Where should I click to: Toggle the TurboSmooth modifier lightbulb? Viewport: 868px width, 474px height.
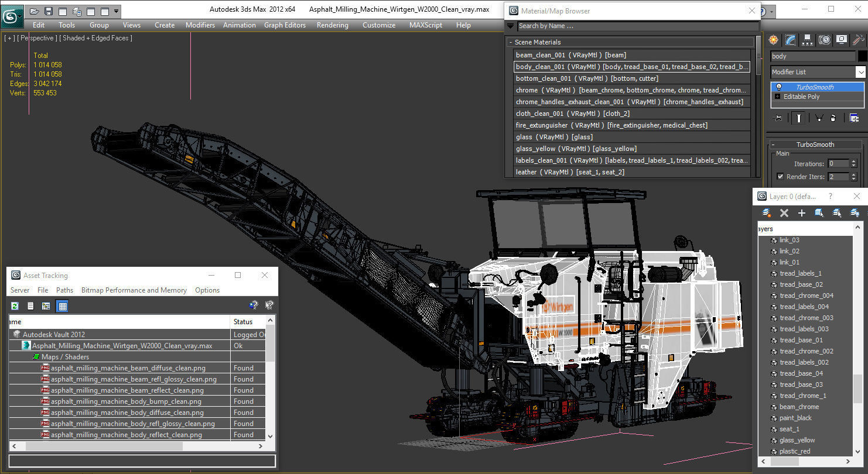tap(778, 87)
